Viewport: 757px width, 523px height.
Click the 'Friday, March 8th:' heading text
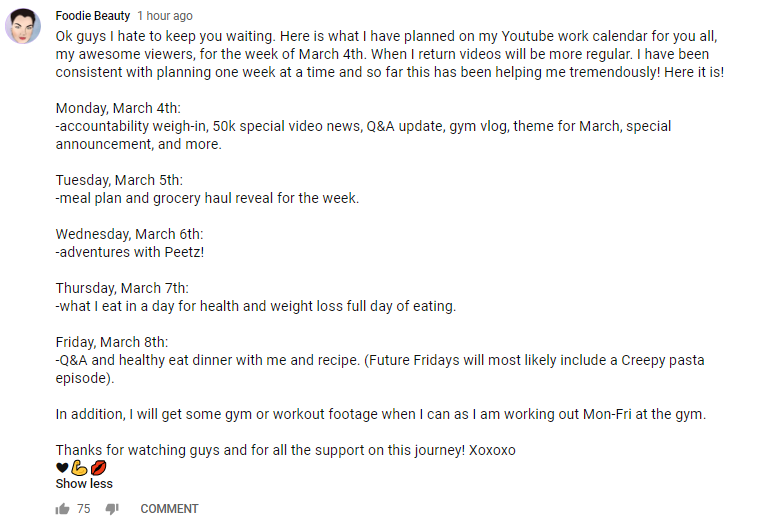[112, 342]
